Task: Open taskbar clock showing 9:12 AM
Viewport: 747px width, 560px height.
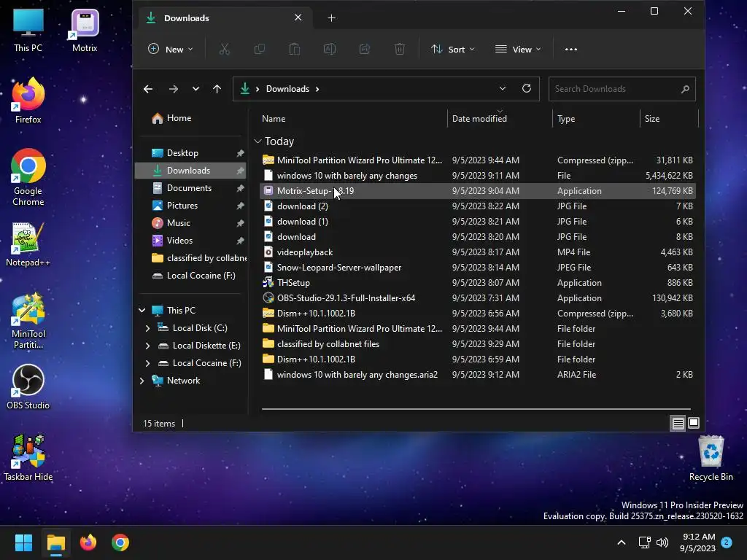Action: [x=698, y=542]
